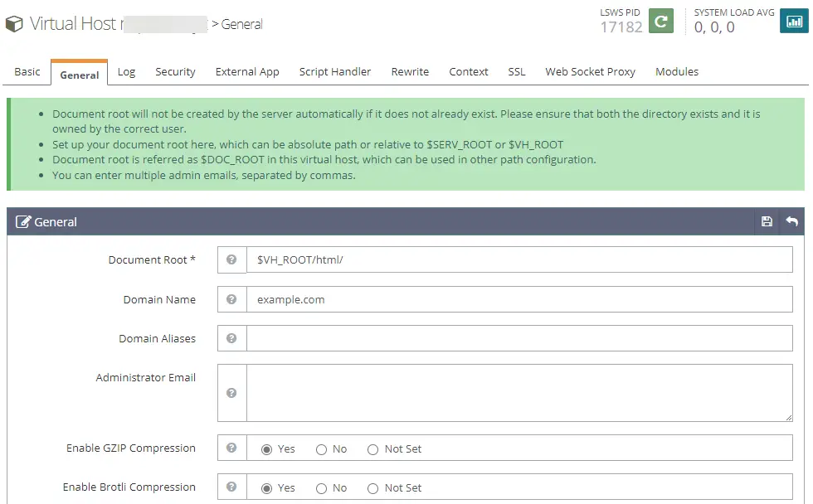The image size is (813, 504).
Task: Open help icon for Domain Name
Action: 232,299
